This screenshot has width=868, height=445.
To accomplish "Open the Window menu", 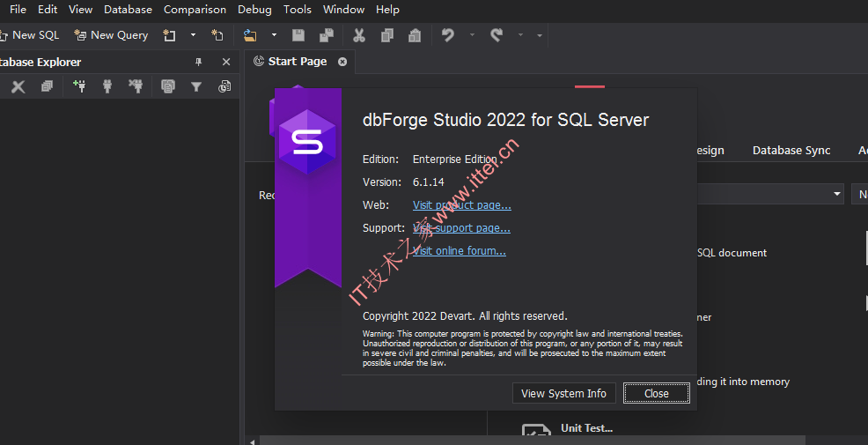I will (x=344, y=10).
